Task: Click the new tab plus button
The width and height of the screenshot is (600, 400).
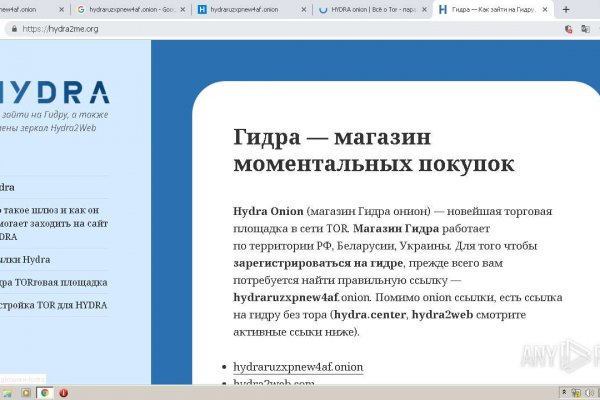Action: click(x=566, y=10)
